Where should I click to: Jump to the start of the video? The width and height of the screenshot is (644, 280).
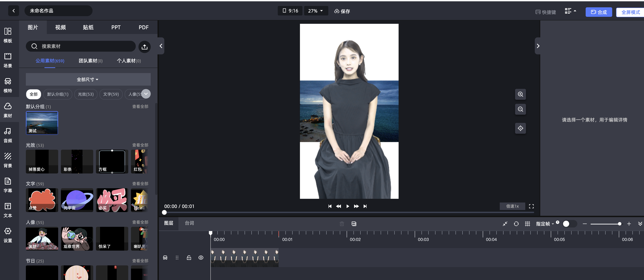(x=330, y=206)
